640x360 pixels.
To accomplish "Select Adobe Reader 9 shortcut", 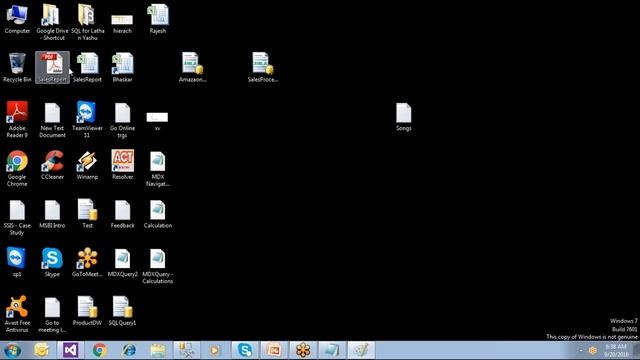I will click(17, 120).
